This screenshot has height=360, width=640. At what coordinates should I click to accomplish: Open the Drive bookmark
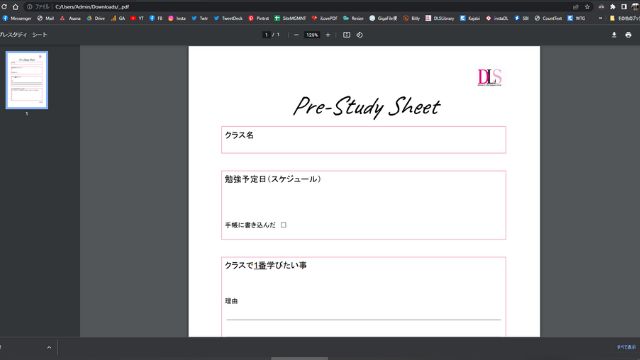(x=96, y=18)
